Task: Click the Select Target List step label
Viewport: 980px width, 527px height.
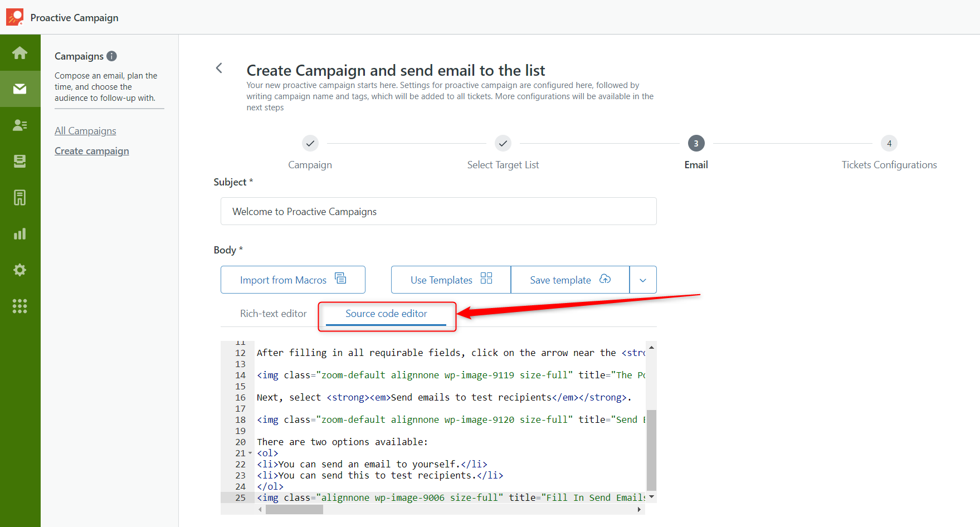Action: pyautogui.click(x=503, y=165)
